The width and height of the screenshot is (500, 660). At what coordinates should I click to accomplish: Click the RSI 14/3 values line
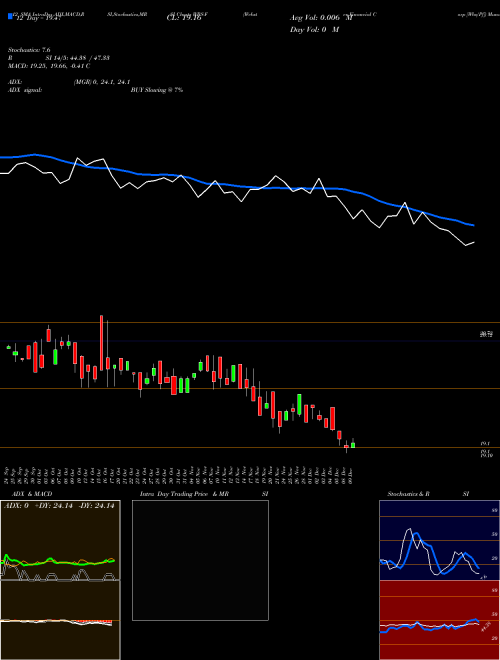coord(59,58)
